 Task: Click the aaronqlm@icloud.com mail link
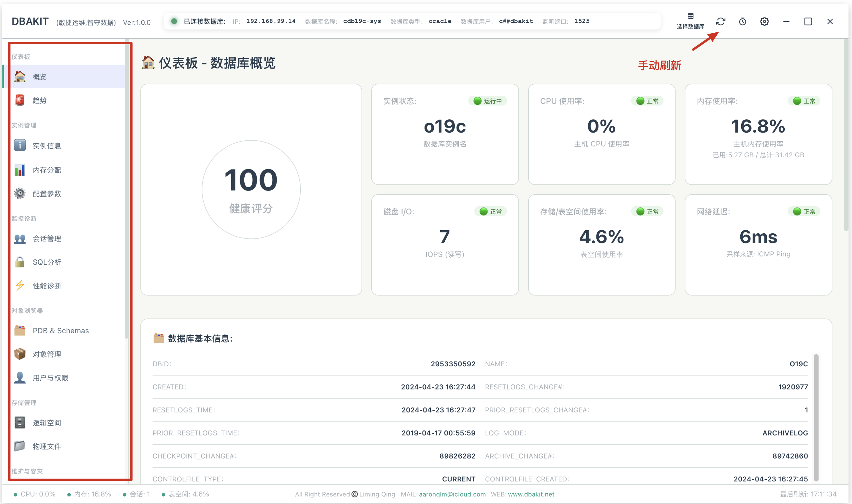[452, 494]
